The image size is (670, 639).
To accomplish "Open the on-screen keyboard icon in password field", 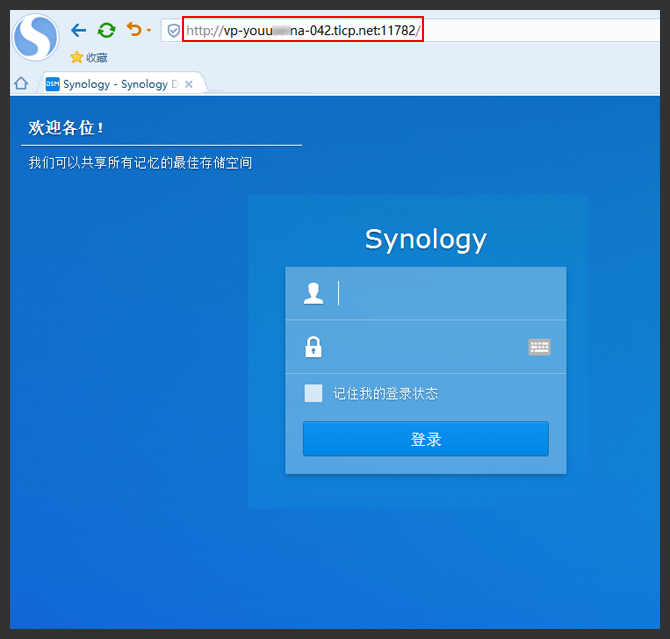I will [x=539, y=347].
